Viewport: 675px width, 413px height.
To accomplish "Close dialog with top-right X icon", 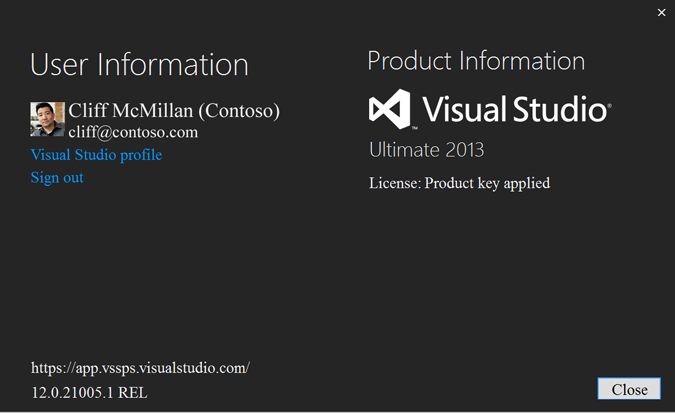I will pyautogui.click(x=661, y=12).
